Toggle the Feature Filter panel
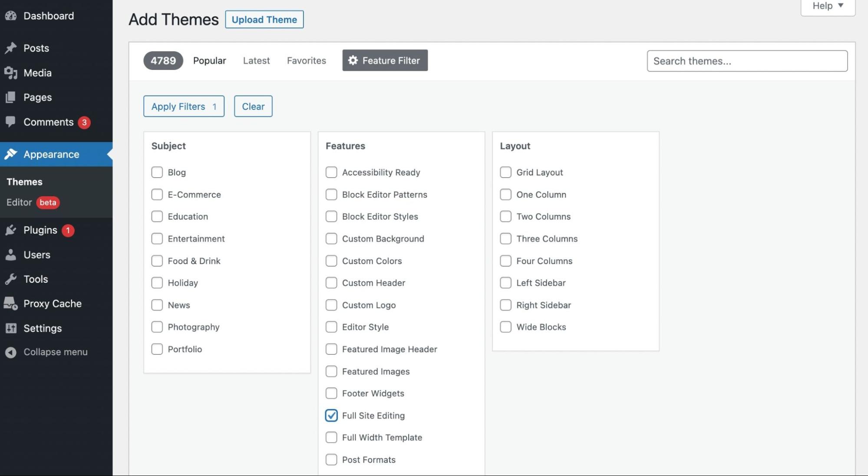This screenshot has height=476, width=868. [385, 60]
